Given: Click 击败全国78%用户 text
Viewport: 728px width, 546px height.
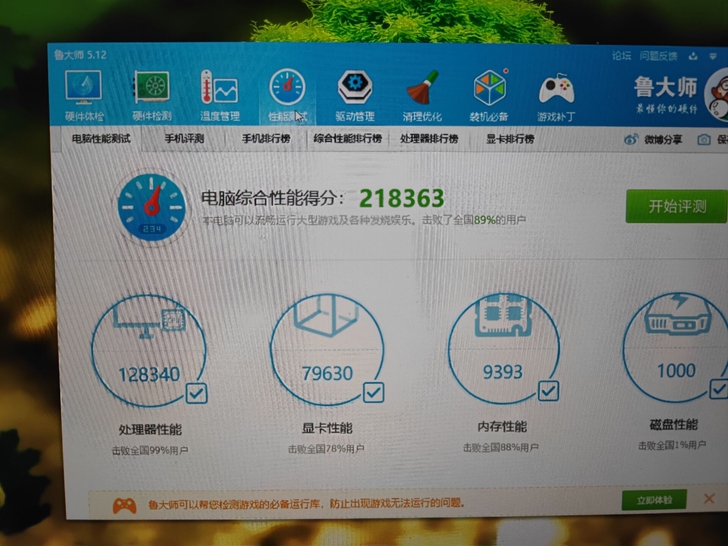Looking at the screenshot, I should tap(326, 449).
